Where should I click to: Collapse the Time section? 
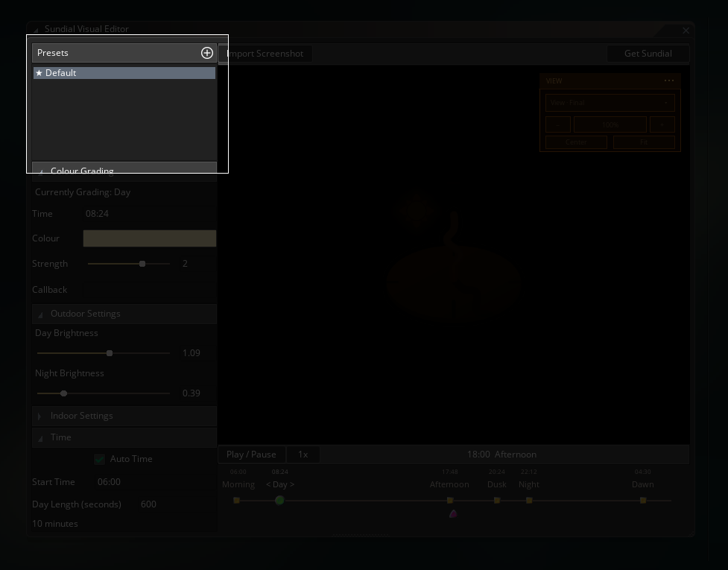point(41,438)
